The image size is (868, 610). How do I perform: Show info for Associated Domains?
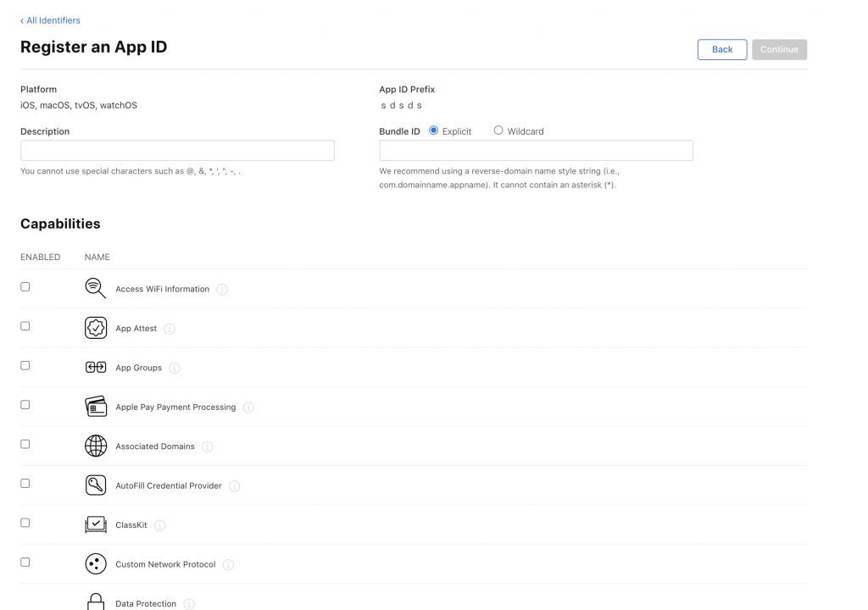(207, 446)
